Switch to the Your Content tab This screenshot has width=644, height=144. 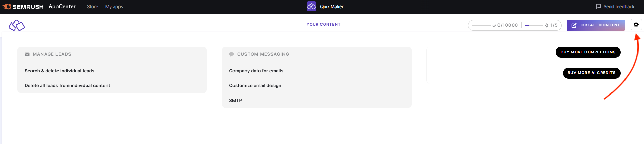pos(324,24)
